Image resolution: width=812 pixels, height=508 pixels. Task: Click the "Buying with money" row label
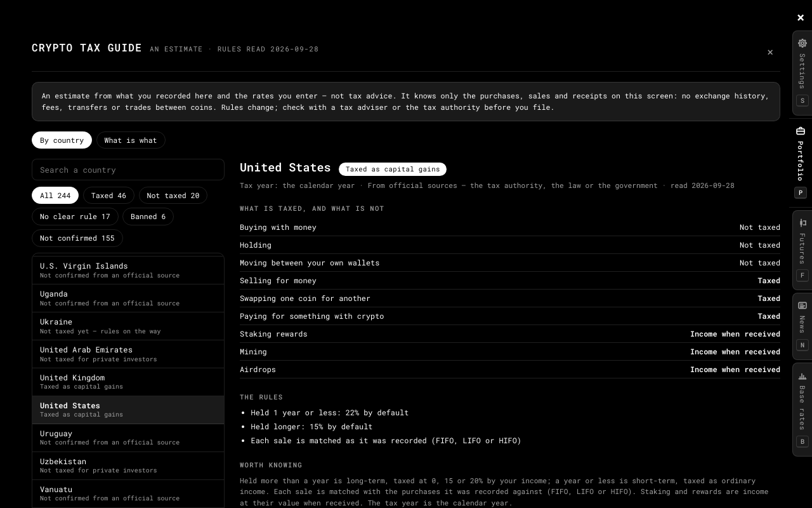[x=278, y=227]
